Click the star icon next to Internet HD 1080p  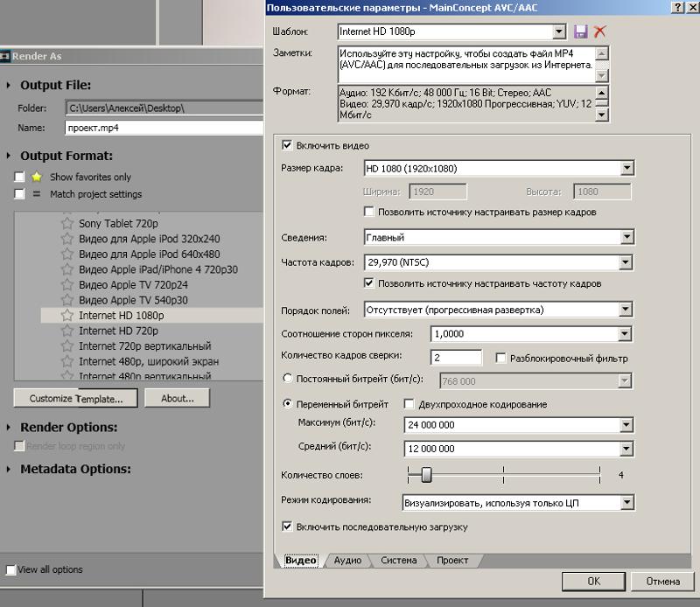(66, 316)
